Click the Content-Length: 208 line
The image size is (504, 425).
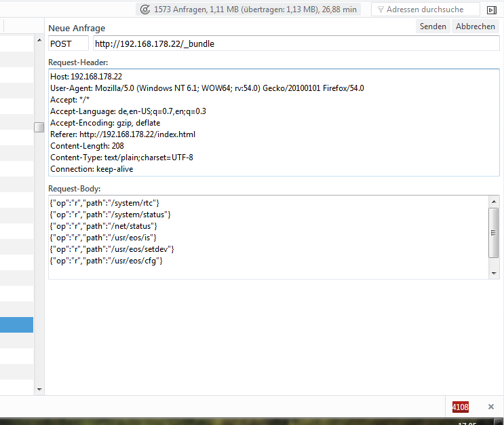coord(87,146)
